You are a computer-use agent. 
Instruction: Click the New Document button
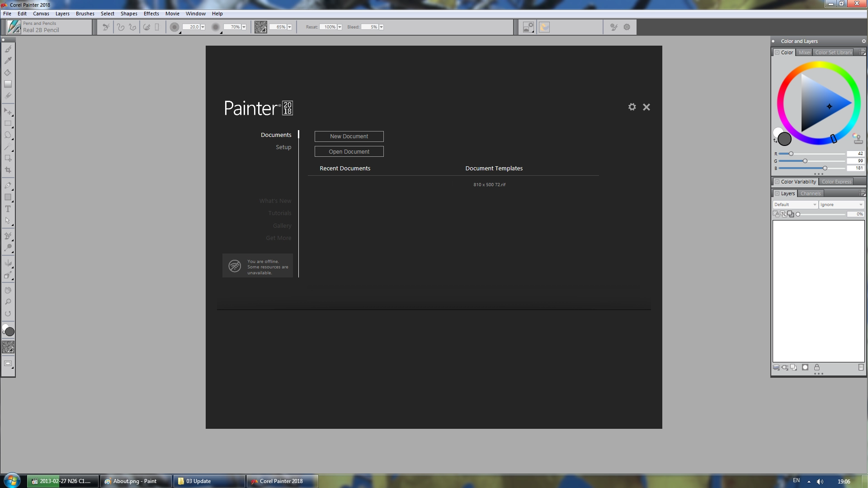tap(349, 136)
